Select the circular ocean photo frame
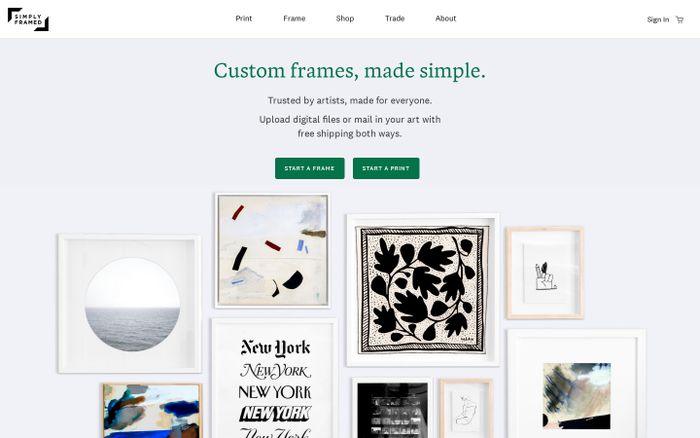The width and height of the screenshot is (700, 438). point(129,304)
